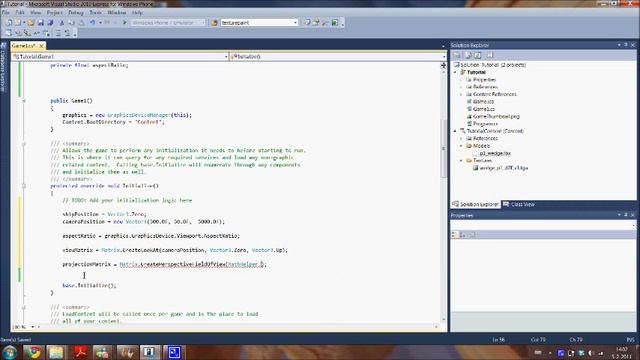Click Solution Explorer View Code icon
This screenshot has height=360, width=640.
pyautogui.click(x=490, y=55)
